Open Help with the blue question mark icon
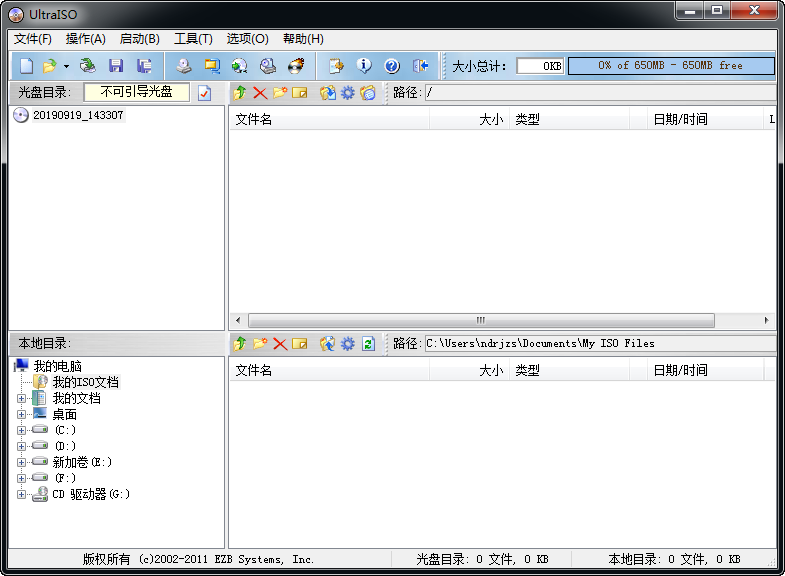This screenshot has width=785, height=576. pos(392,66)
